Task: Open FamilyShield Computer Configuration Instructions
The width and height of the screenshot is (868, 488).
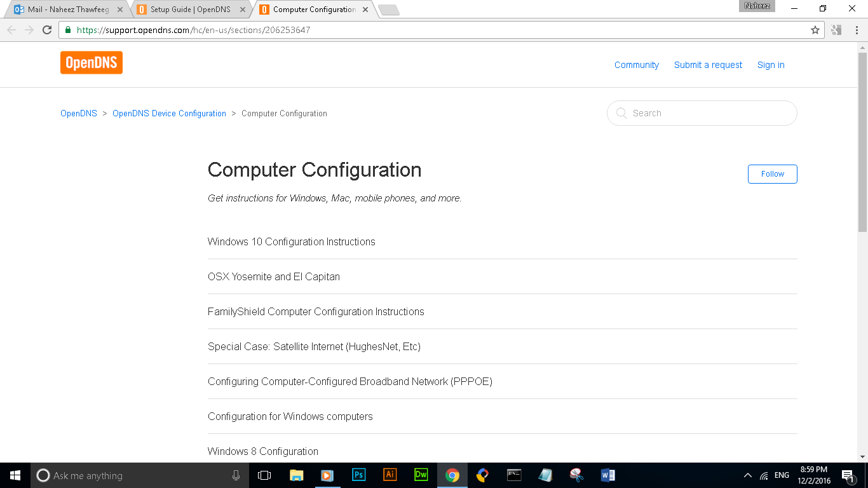Action: pos(316,311)
